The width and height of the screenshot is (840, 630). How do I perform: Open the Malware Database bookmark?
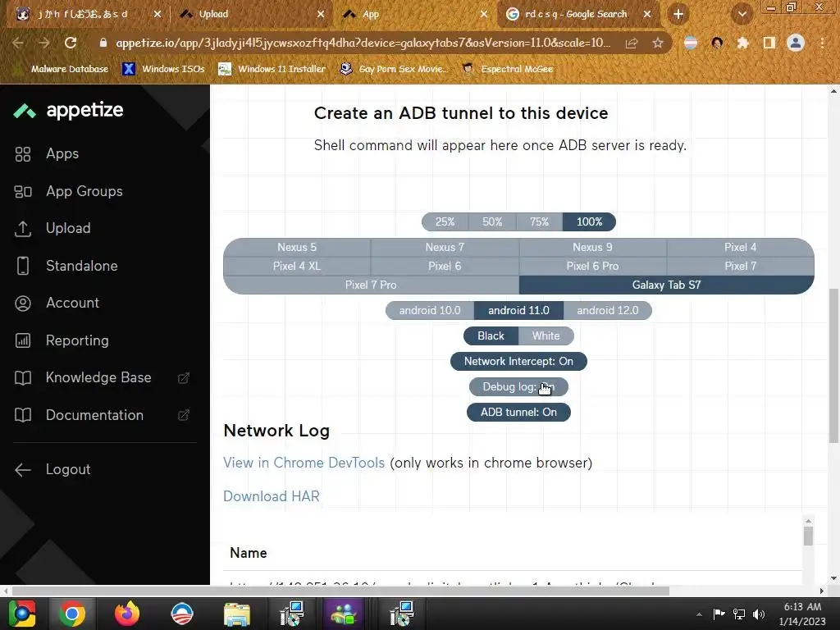[62, 69]
